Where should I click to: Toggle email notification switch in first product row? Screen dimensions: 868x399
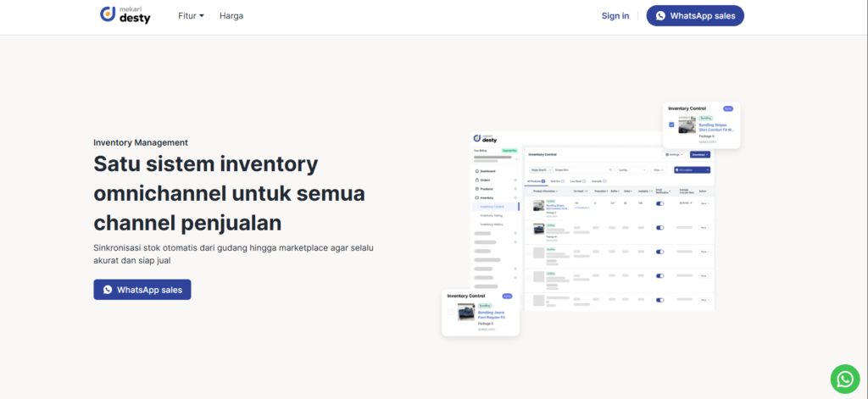[660, 203]
